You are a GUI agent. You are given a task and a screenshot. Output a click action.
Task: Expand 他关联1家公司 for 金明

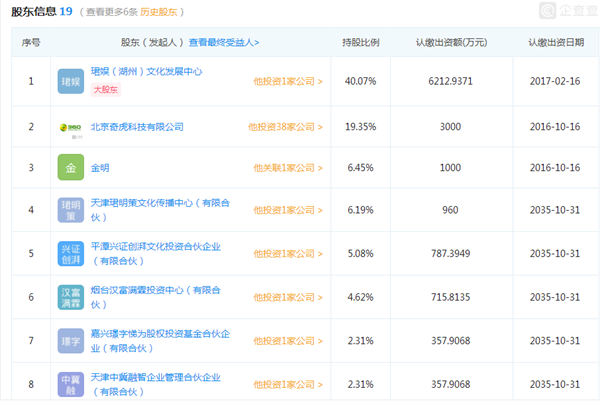pyautogui.click(x=288, y=168)
